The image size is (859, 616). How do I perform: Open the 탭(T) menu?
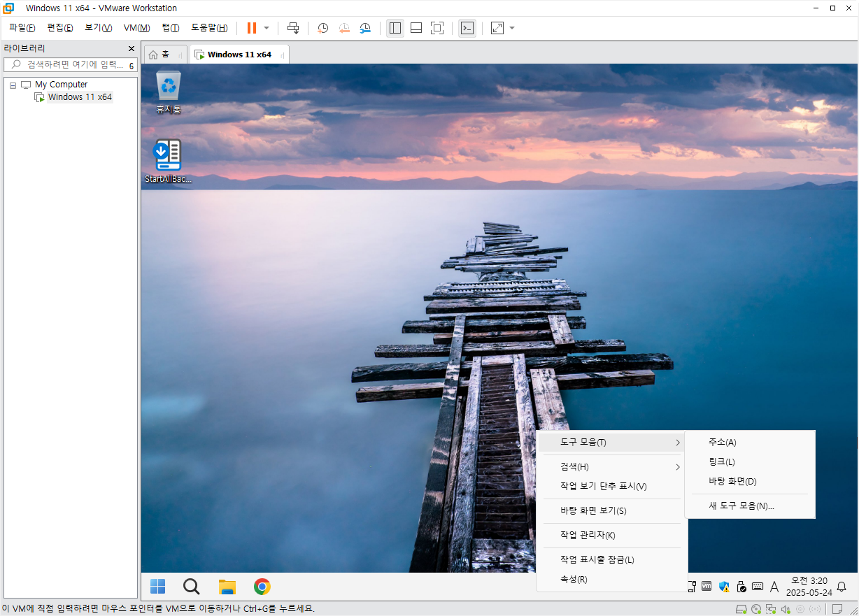[170, 28]
